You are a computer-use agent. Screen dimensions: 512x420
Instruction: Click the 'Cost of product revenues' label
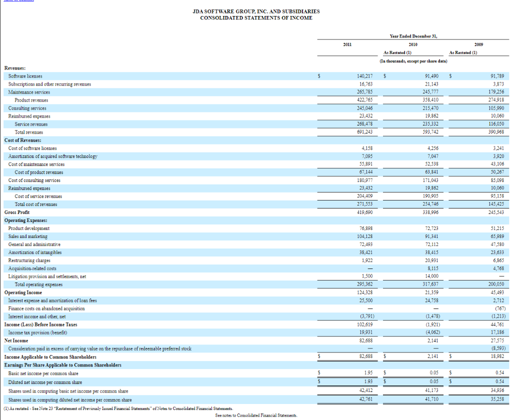coord(39,172)
